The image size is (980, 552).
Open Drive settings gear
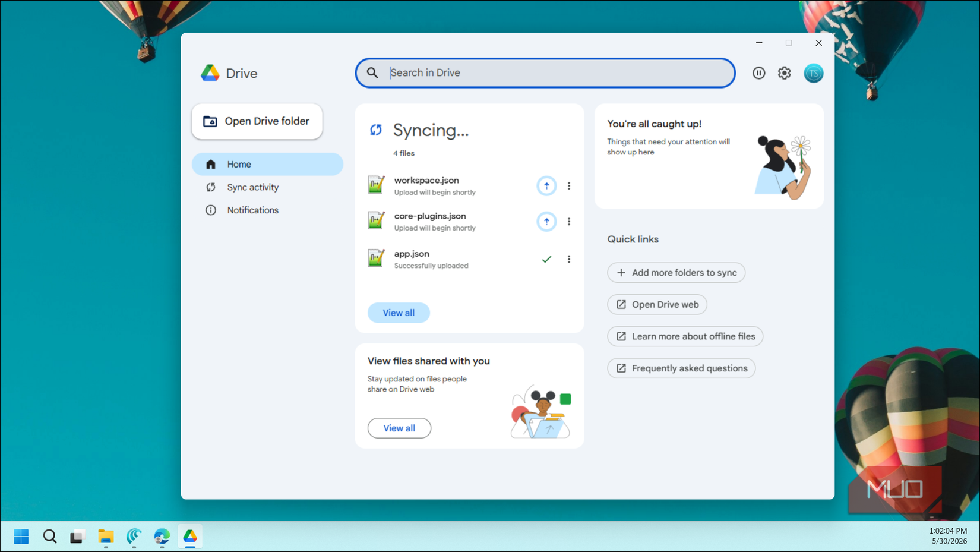click(785, 73)
